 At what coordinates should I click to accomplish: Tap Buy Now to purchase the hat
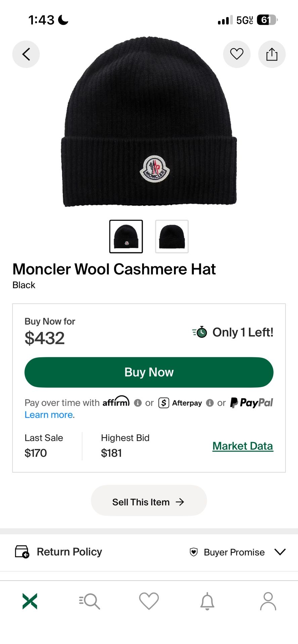149,372
